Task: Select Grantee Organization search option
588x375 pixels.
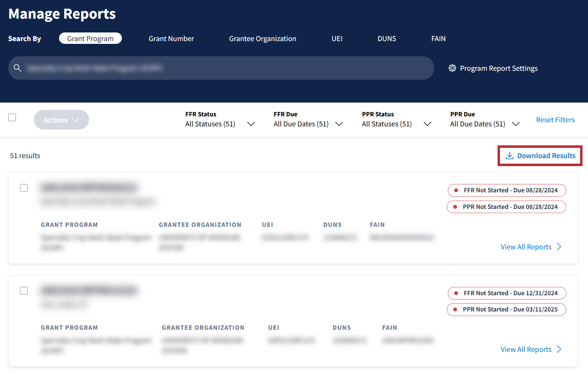Action: point(262,39)
